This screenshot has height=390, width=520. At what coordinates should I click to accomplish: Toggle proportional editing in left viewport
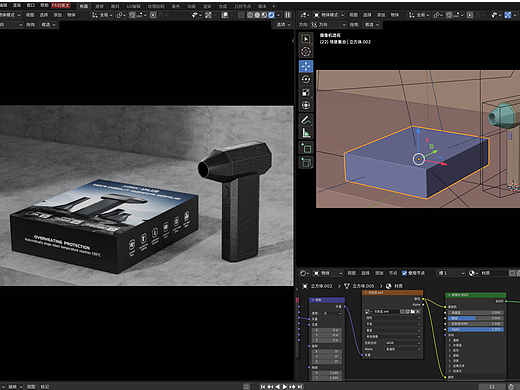(153, 15)
